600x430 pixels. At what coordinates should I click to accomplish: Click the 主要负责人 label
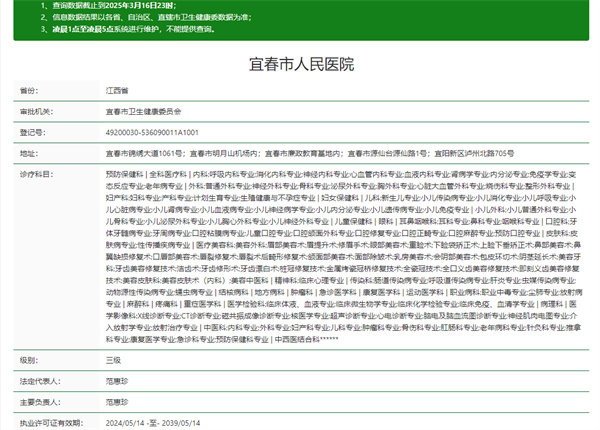tap(41, 402)
